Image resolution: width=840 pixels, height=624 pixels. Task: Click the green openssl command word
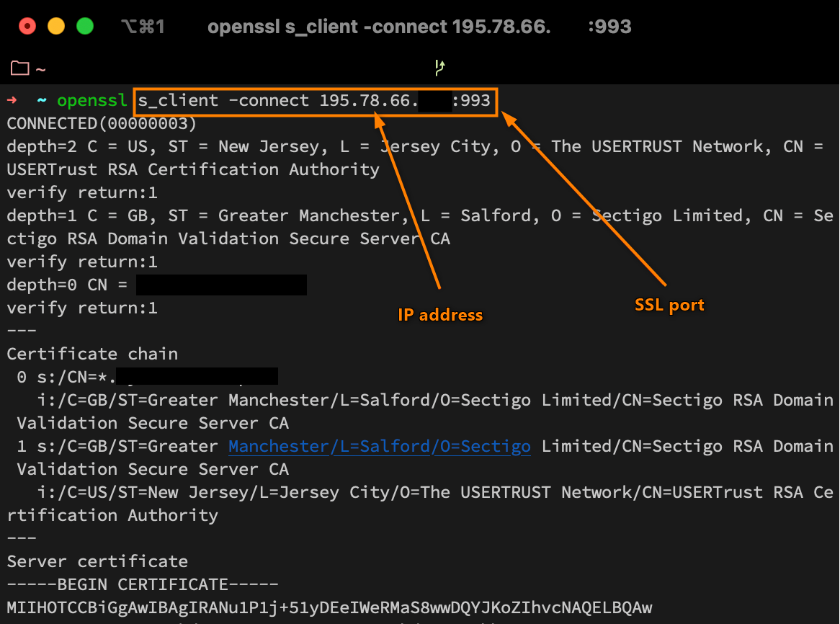pyautogui.click(x=91, y=100)
